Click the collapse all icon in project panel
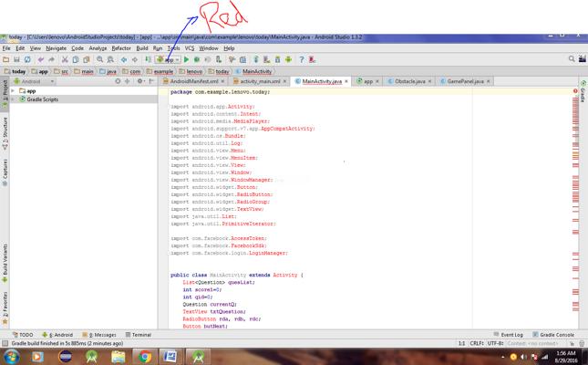The image size is (588, 365). (128, 81)
